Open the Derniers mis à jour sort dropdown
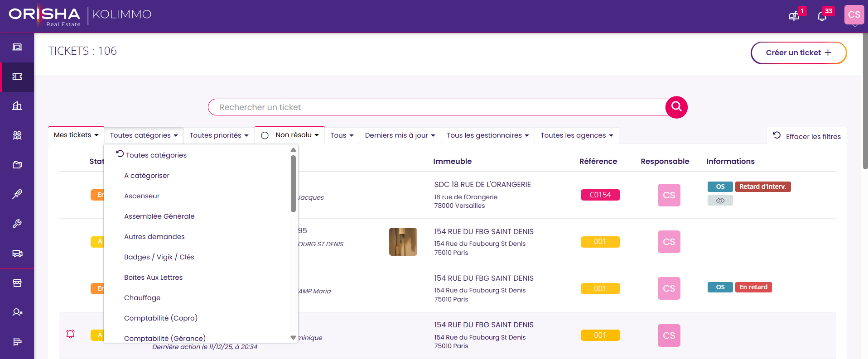Viewport: 868px width, 359px height. pos(400,135)
